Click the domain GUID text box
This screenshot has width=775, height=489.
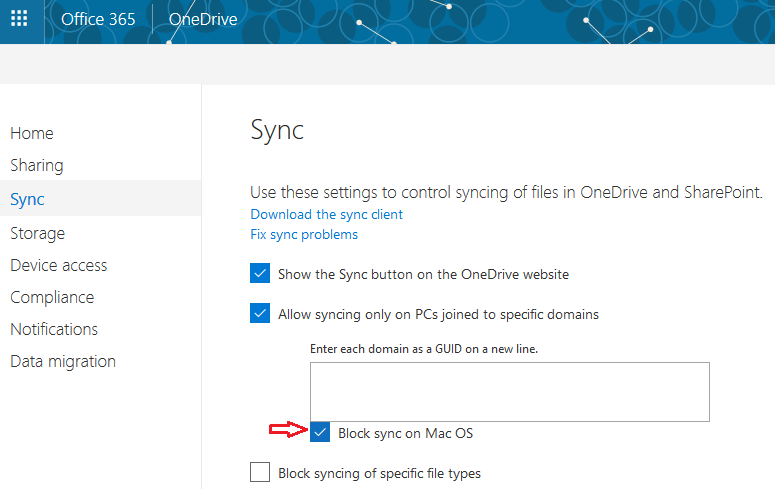point(510,392)
